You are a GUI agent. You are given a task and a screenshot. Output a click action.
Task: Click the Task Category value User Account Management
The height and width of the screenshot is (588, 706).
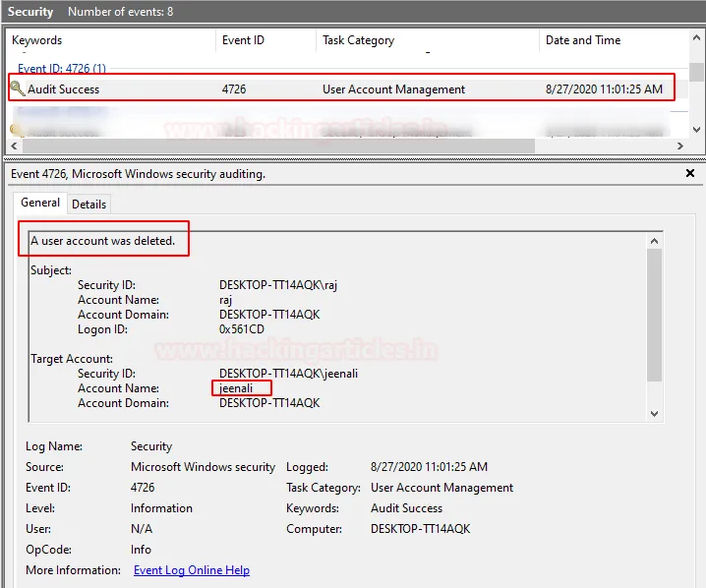coord(441,488)
